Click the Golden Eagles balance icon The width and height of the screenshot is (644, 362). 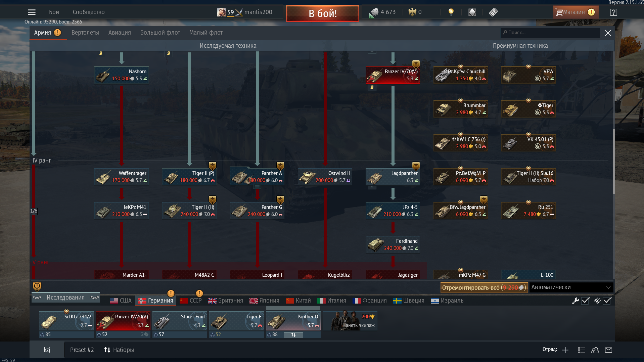pos(412,12)
